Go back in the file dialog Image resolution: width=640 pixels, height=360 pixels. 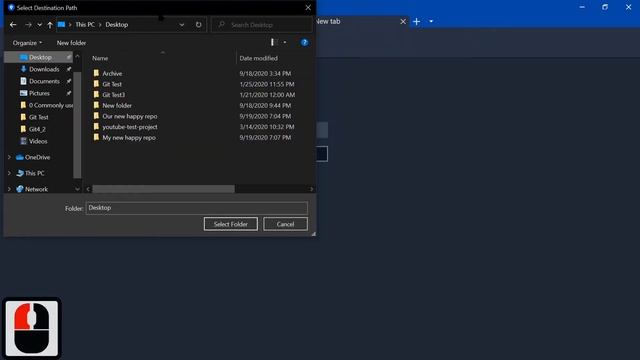click(x=13, y=25)
